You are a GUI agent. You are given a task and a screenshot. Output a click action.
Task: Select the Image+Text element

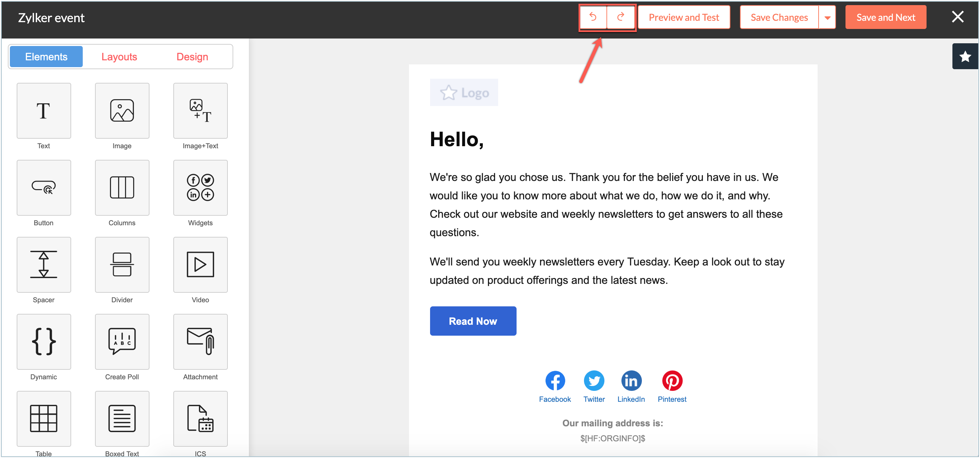click(200, 111)
